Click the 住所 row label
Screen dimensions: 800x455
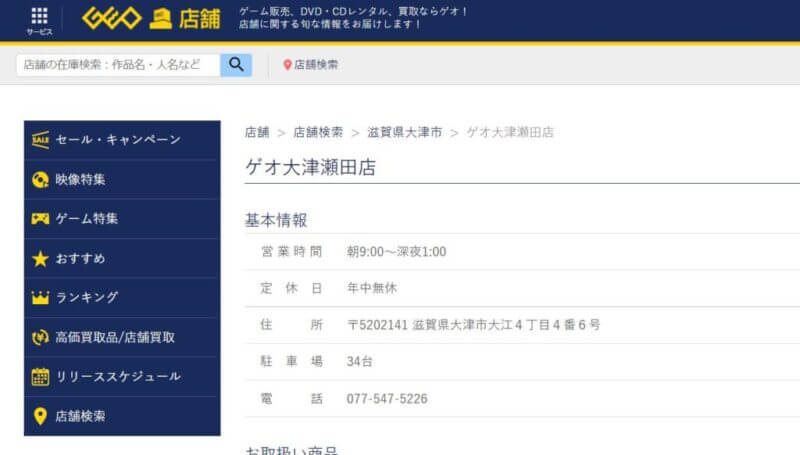pos(292,325)
